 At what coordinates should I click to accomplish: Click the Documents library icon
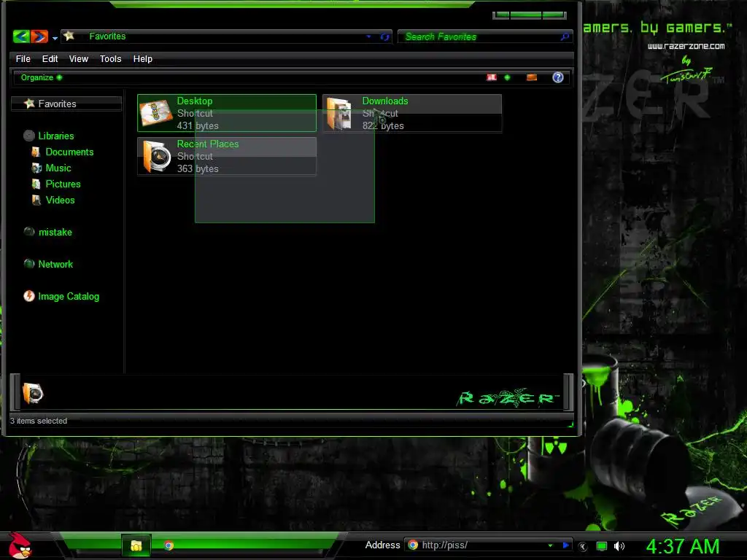click(x=36, y=152)
